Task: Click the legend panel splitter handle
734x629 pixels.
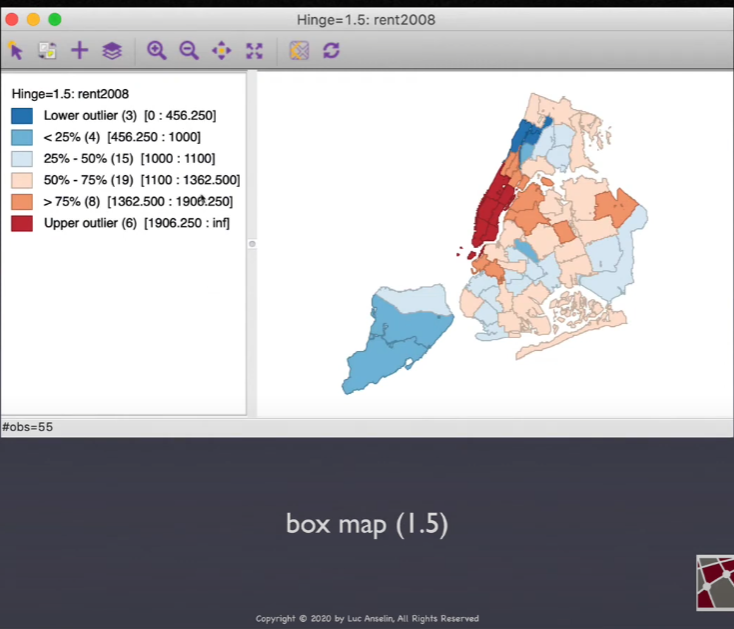Action: coord(252,244)
